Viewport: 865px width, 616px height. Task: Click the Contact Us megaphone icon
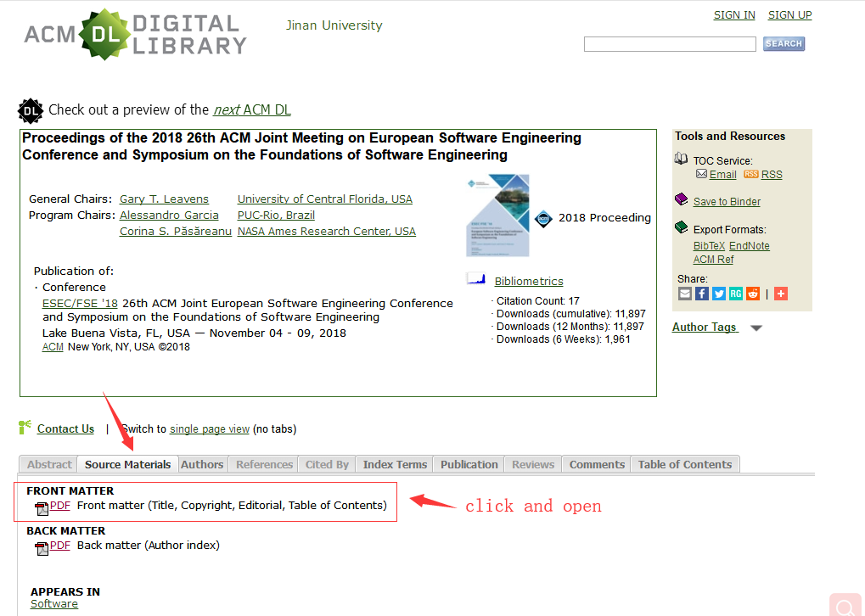pos(25,427)
